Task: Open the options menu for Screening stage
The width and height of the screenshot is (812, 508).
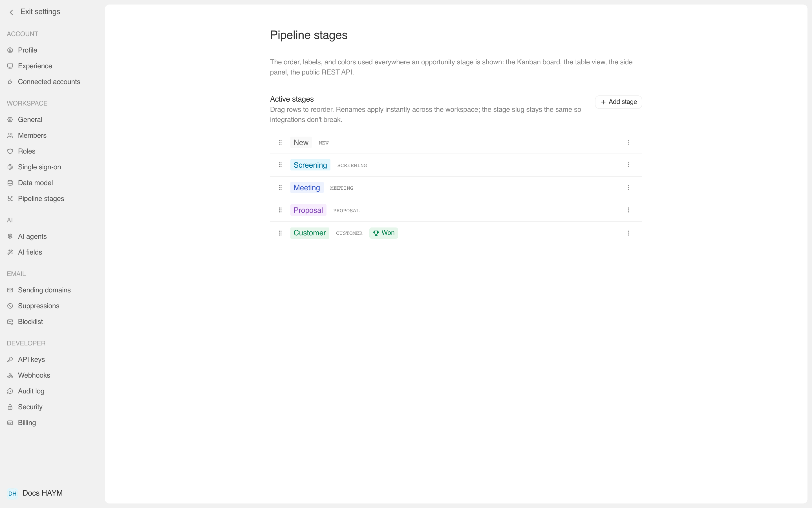Action: tap(628, 165)
